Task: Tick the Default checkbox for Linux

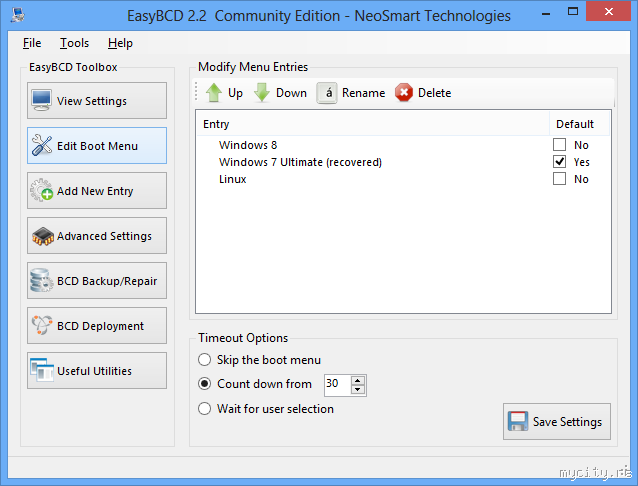Action: (x=559, y=179)
